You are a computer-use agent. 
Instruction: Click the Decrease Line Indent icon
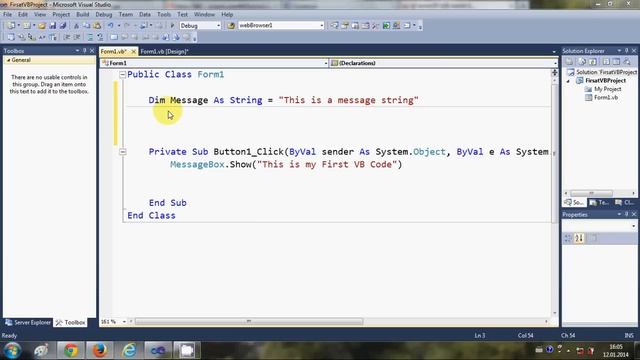pos(67,38)
